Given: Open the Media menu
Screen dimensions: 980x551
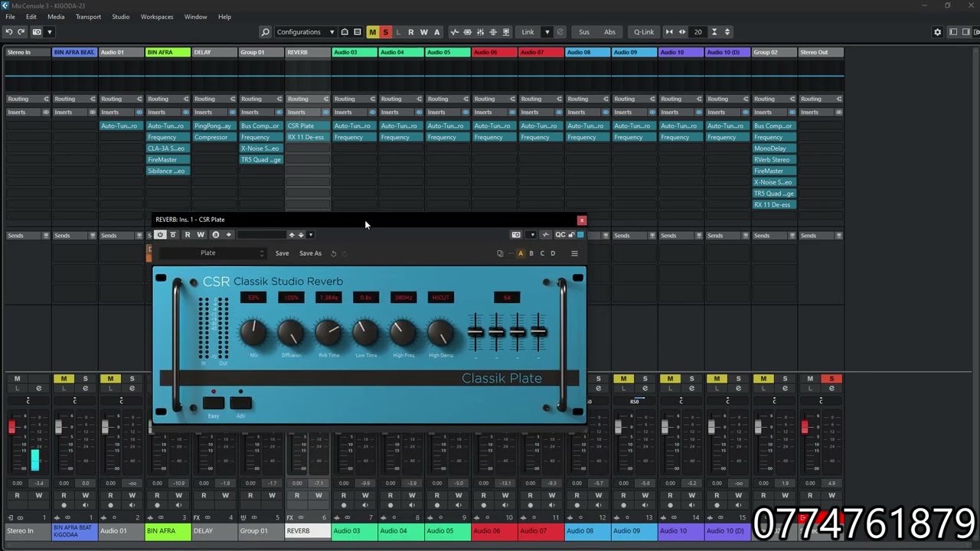Looking at the screenshot, I should pos(56,17).
